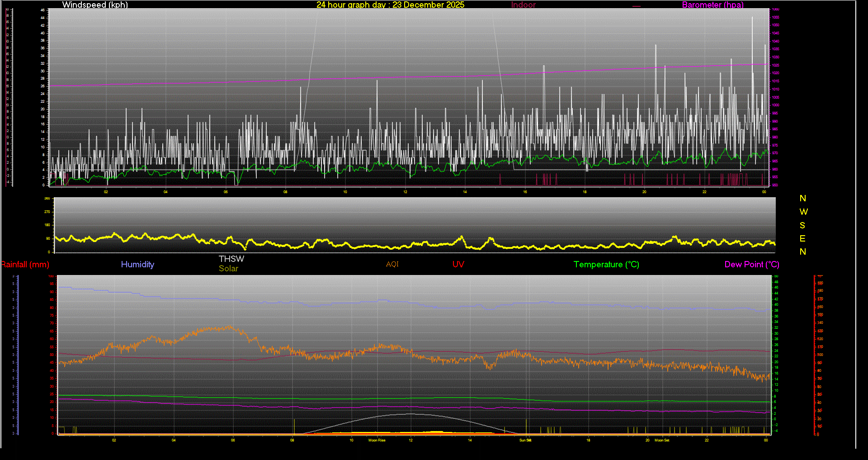Click the Moon Rise time marker
The image size is (868, 460).
point(377,440)
